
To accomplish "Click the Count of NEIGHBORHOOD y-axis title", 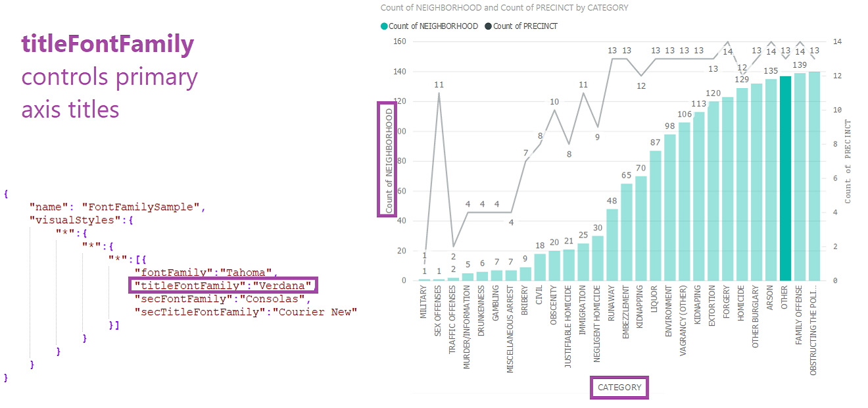I will [389, 159].
